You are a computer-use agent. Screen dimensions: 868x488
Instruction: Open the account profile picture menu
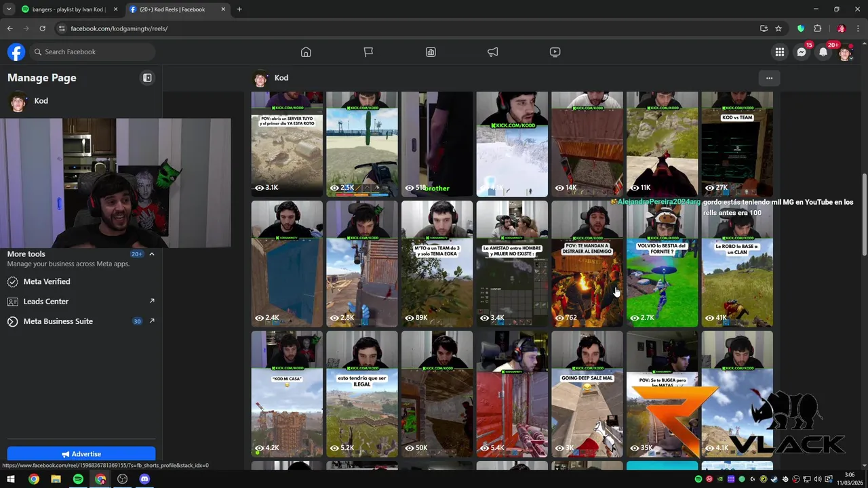[x=845, y=52]
